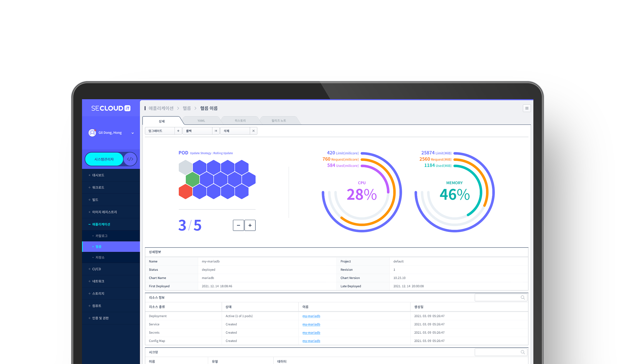Switch to the YAML tab

click(x=201, y=121)
